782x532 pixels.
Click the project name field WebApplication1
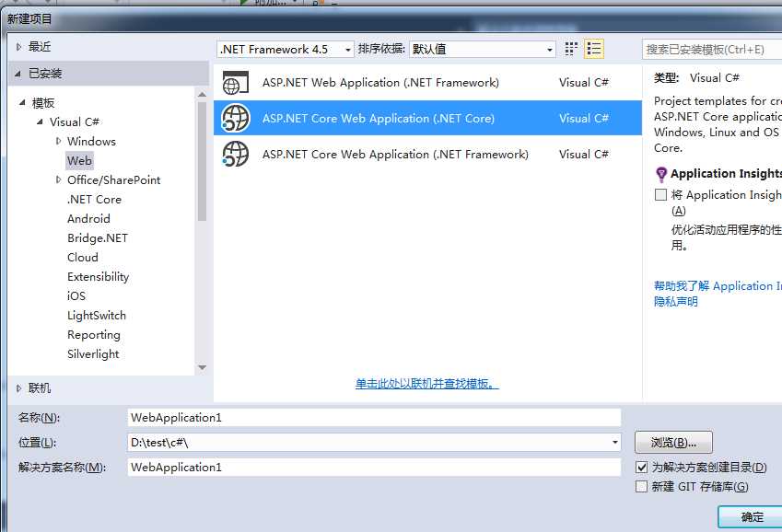[x=374, y=417]
